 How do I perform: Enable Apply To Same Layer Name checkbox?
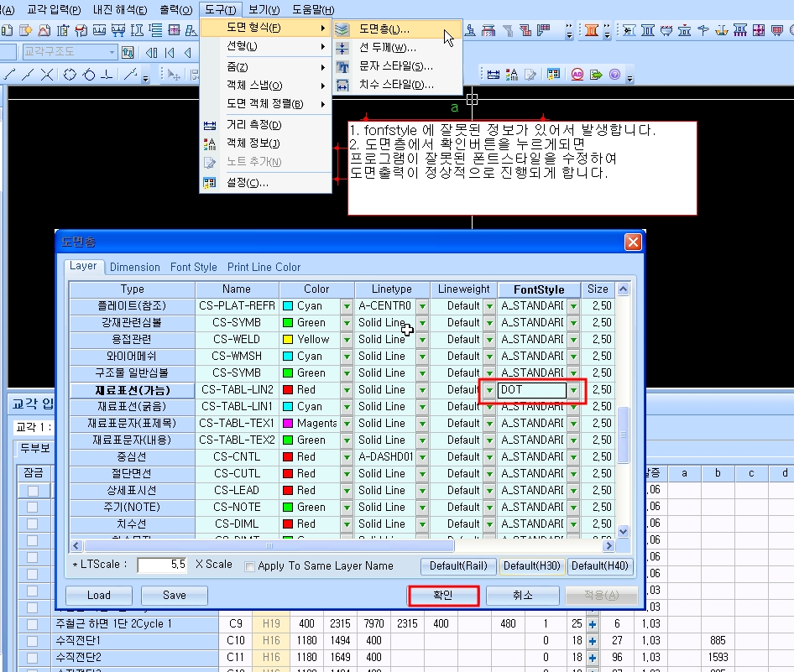pyautogui.click(x=249, y=566)
